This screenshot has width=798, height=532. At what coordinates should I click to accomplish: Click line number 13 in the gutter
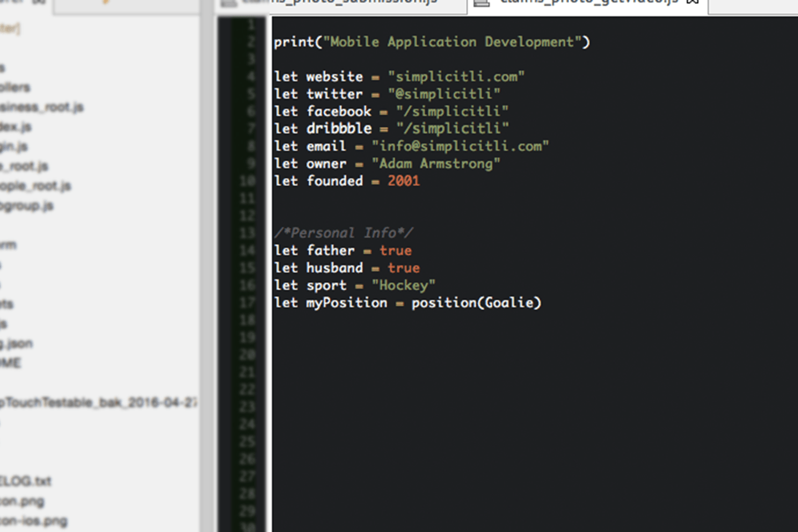(248, 233)
